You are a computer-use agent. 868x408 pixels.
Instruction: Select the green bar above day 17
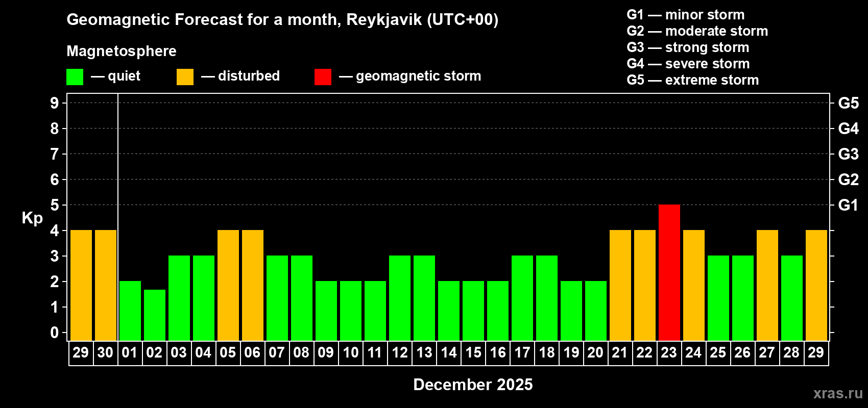click(x=522, y=298)
